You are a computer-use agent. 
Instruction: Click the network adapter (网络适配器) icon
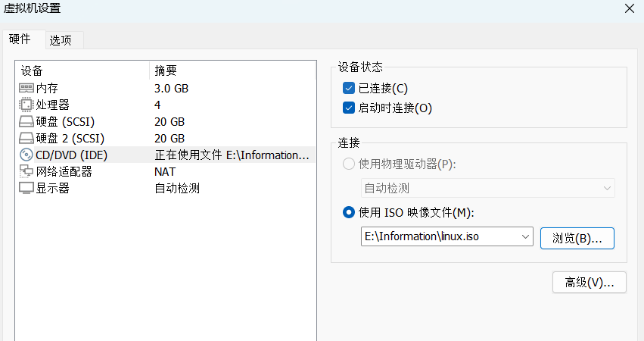point(26,171)
